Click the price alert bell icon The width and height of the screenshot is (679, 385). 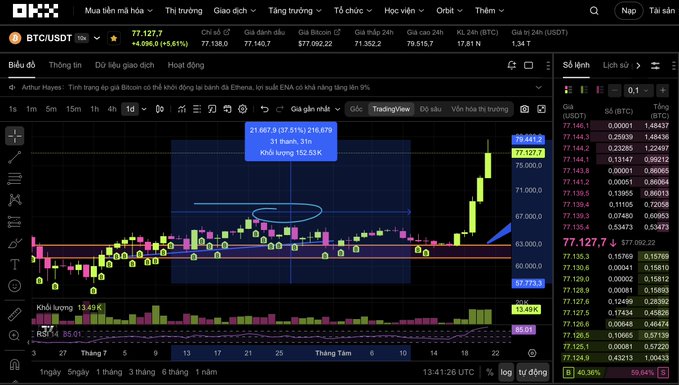511,65
